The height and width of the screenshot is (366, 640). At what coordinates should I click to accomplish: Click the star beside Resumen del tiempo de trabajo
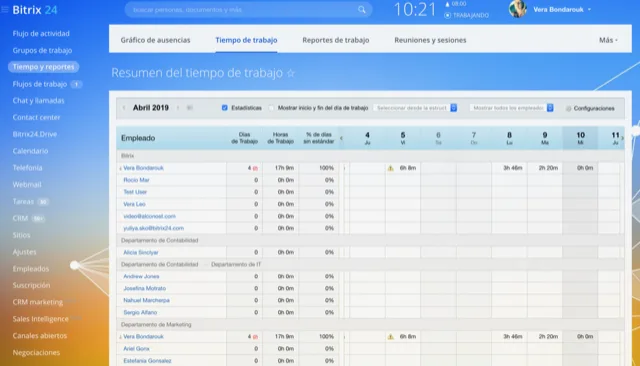tap(291, 73)
